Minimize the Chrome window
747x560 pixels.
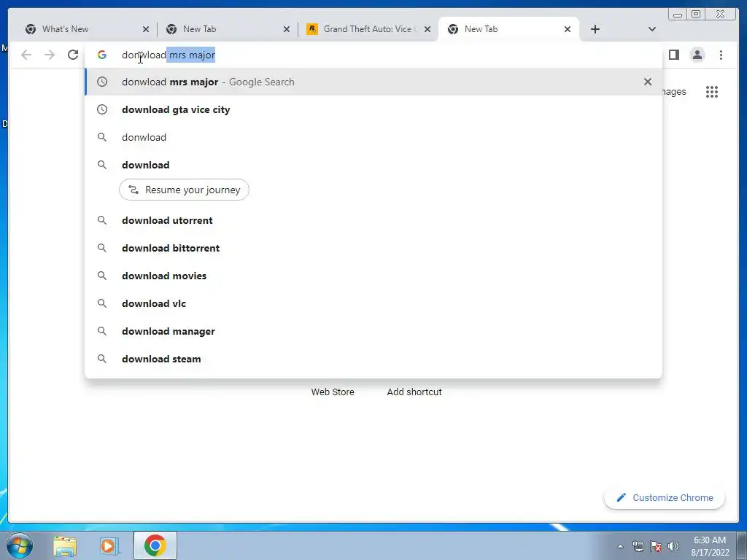[x=678, y=15]
